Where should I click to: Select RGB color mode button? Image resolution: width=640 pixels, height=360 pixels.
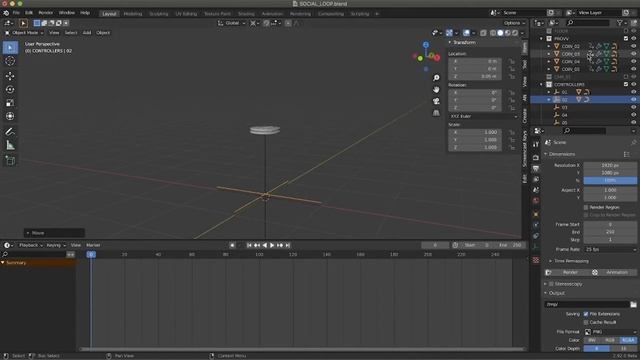tap(610, 340)
